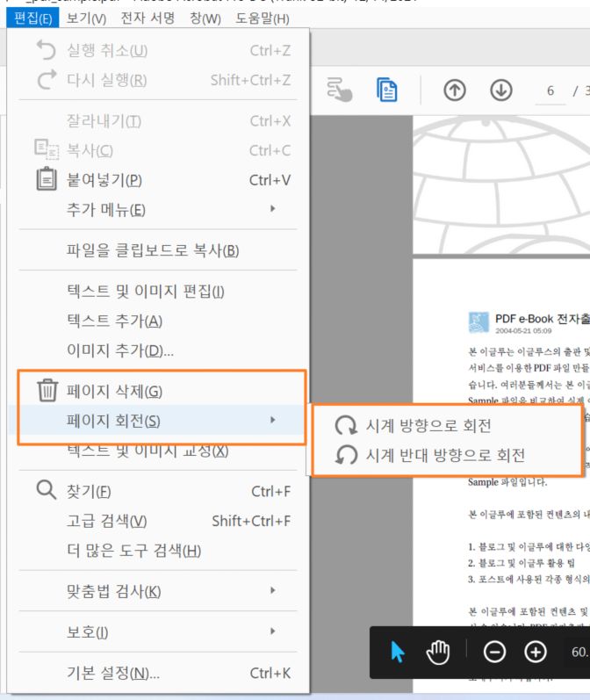Zoom out with the minus button
This screenshot has height=700, width=590.
click(x=494, y=653)
